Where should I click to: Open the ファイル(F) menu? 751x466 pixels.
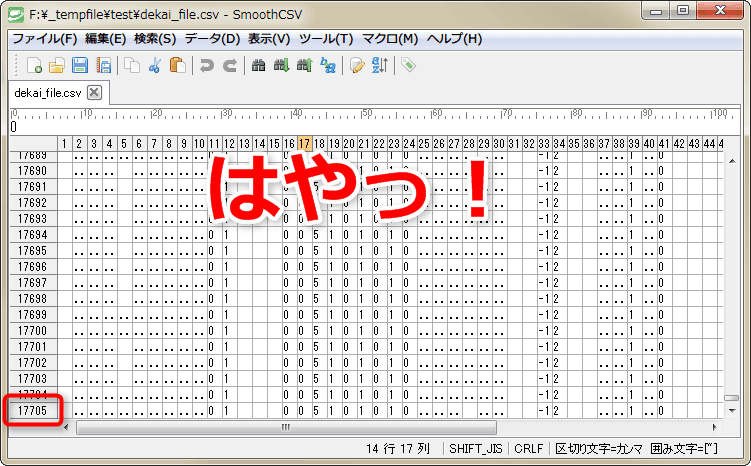pos(45,39)
